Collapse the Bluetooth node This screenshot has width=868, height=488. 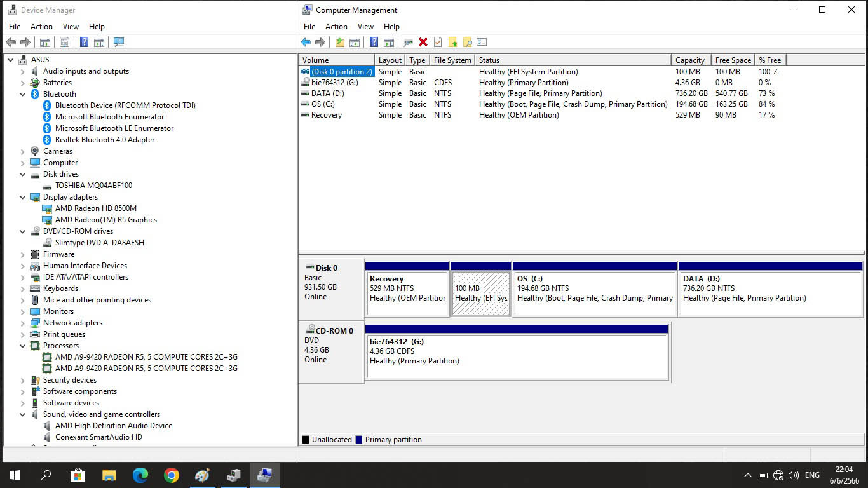[x=23, y=94]
